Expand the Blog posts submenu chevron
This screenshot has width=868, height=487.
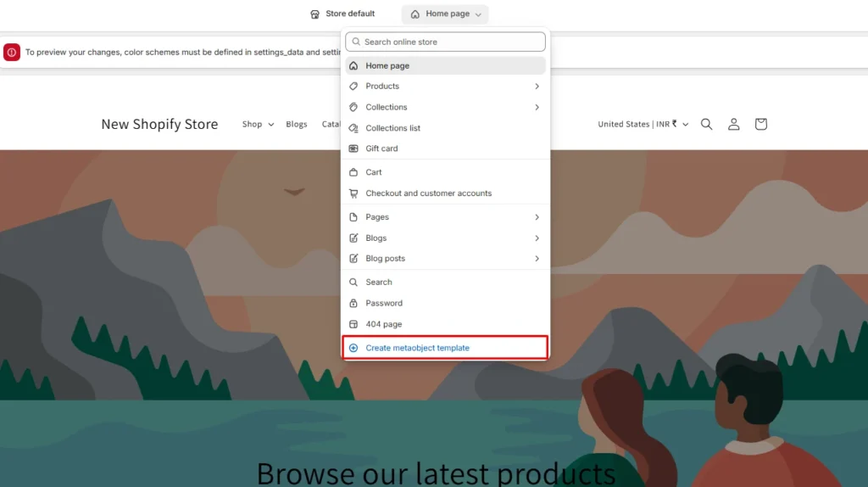(x=537, y=259)
